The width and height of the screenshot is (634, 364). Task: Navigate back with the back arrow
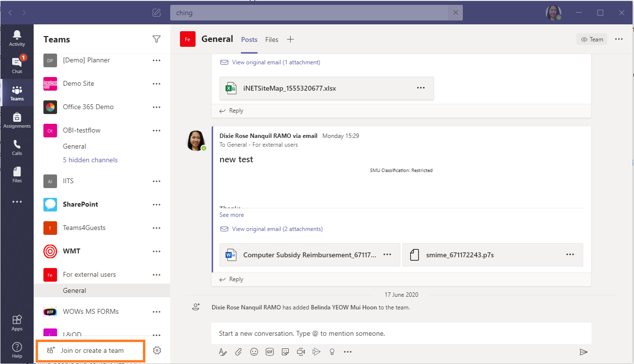(x=10, y=13)
